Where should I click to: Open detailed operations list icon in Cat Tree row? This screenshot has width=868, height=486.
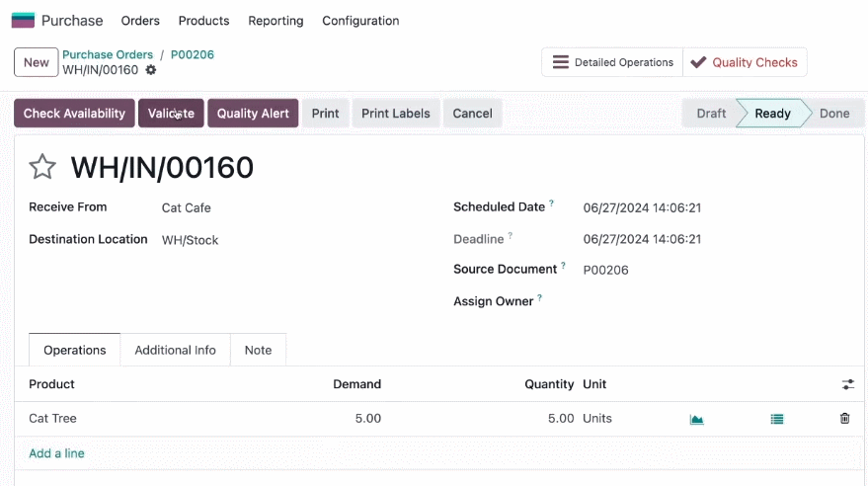tap(777, 419)
